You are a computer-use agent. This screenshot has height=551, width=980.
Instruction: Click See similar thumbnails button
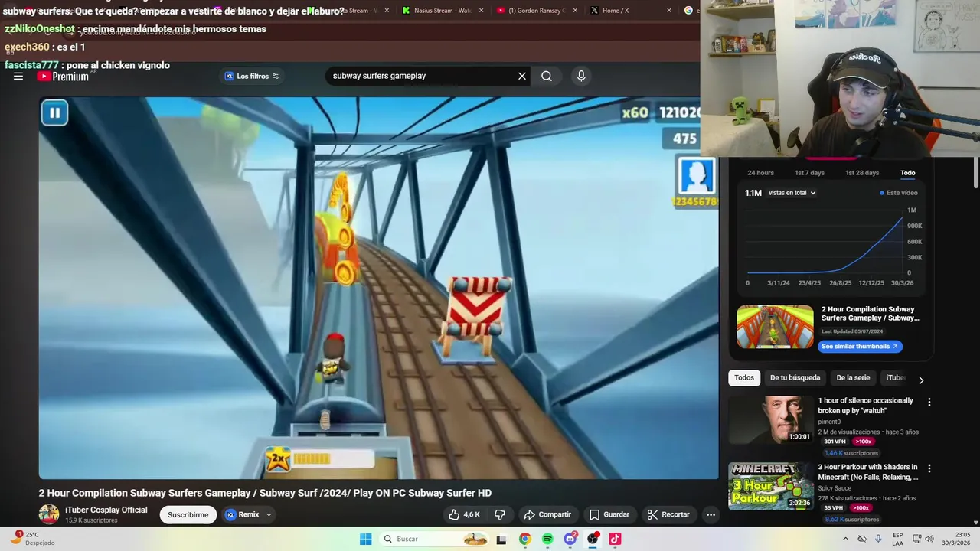click(x=859, y=346)
